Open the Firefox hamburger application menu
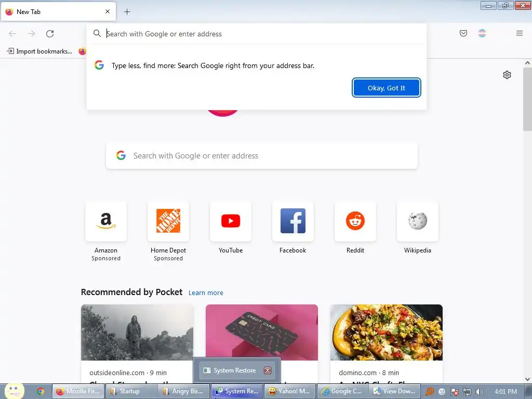532x399 pixels. pyautogui.click(x=520, y=33)
